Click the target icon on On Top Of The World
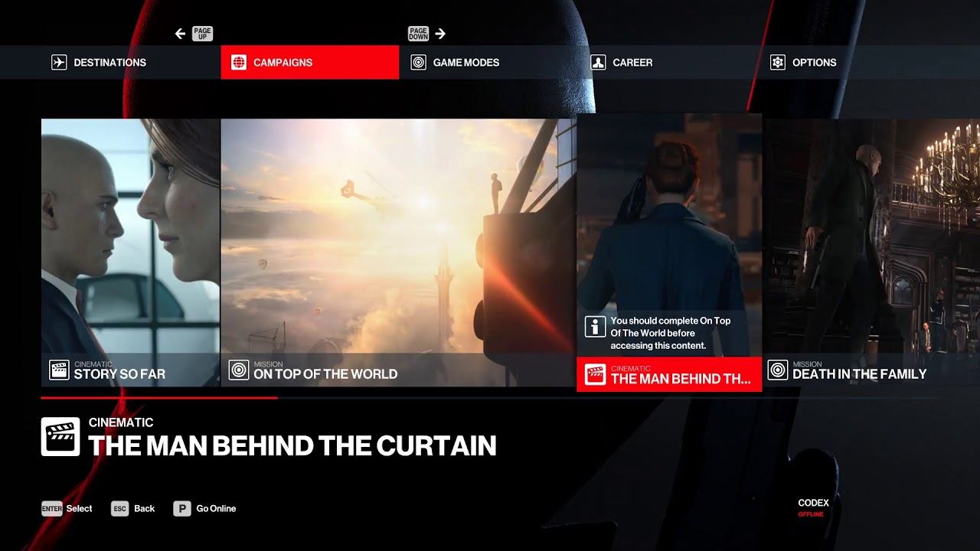980x551 pixels. point(239,370)
